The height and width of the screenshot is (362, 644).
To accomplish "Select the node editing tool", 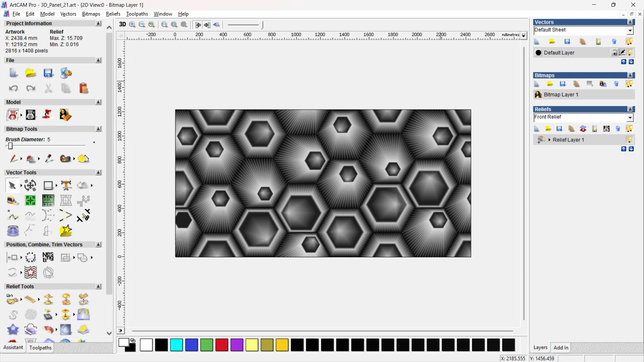I will (13, 216).
